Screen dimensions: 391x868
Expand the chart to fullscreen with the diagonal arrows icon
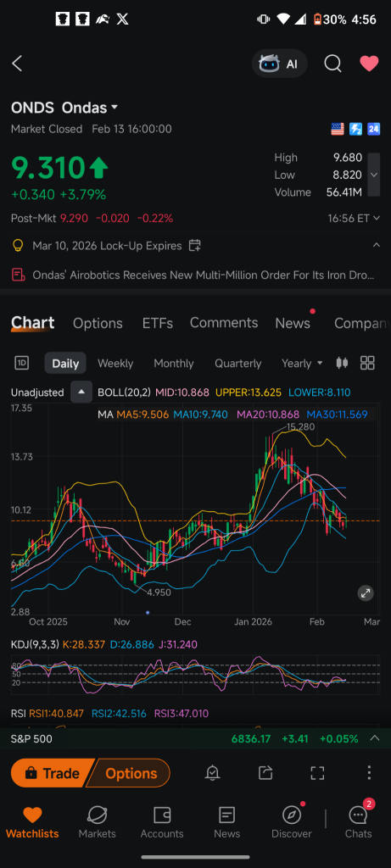pos(366,593)
